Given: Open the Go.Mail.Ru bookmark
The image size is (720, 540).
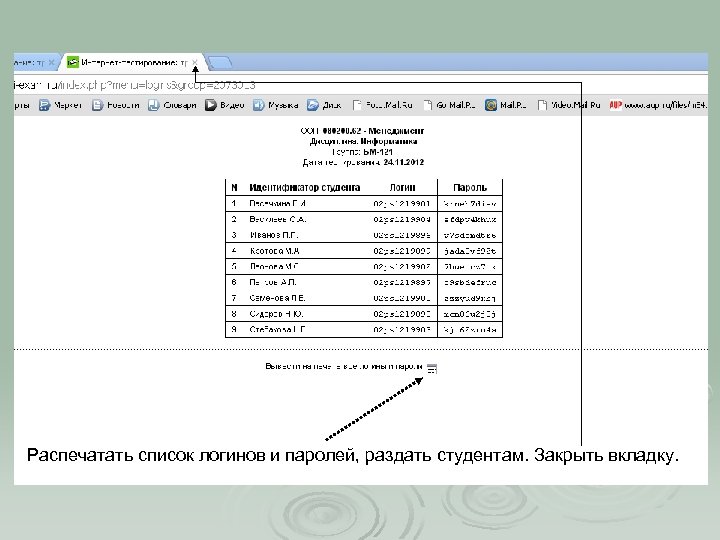Looking at the screenshot, I should 449,105.
